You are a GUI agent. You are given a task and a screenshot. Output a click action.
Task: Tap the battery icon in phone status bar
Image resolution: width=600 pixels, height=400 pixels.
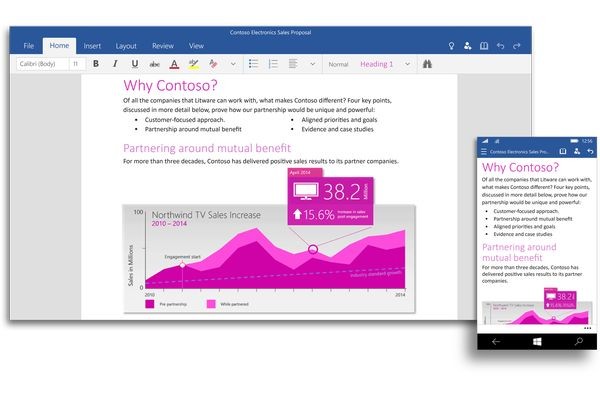point(574,141)
